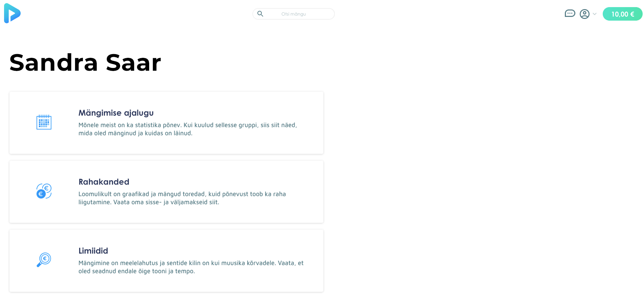The width and height of the screenshot is (644, 305).
Task: Click the blank area of Mängimise ajalugu card
Action: (237, 145)
